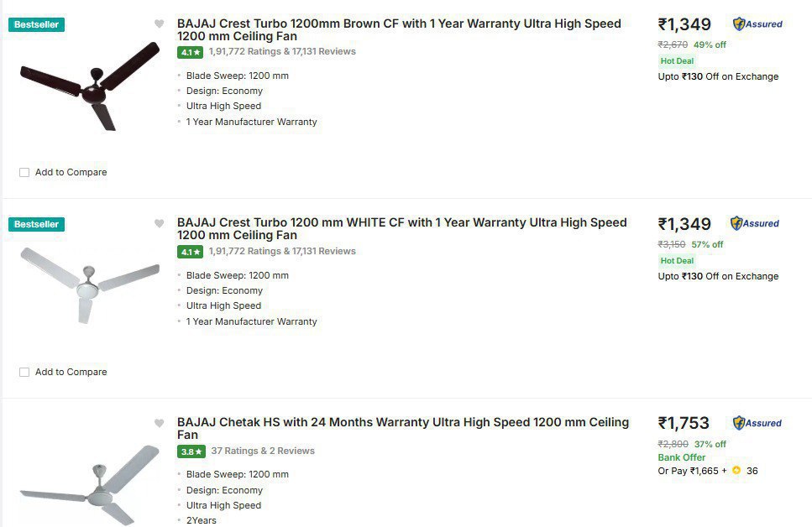
Task: Tick Add to Compare for white fan
Action: click(x=24, y=373)
